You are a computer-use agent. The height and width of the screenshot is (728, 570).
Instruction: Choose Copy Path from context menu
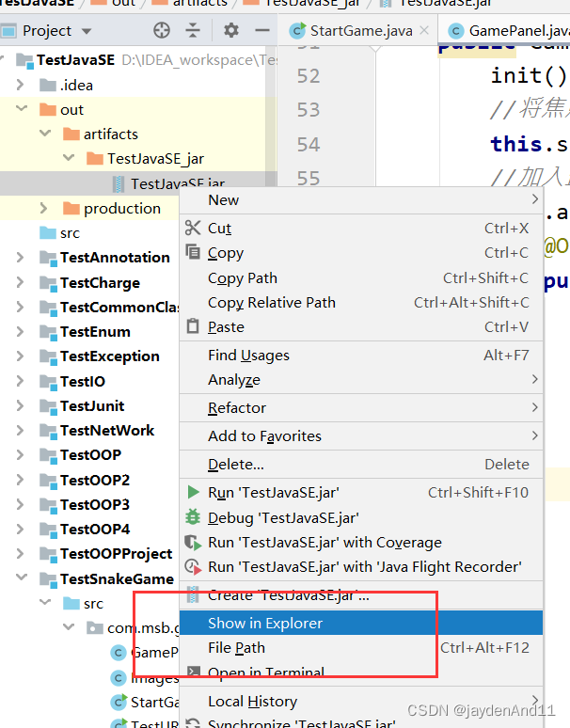(361, 277)
